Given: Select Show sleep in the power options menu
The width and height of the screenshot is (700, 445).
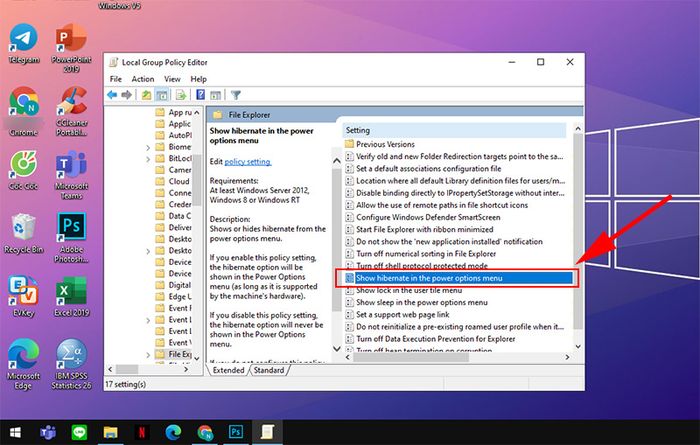Looking at the screenshot, I should tap(417, 302).
